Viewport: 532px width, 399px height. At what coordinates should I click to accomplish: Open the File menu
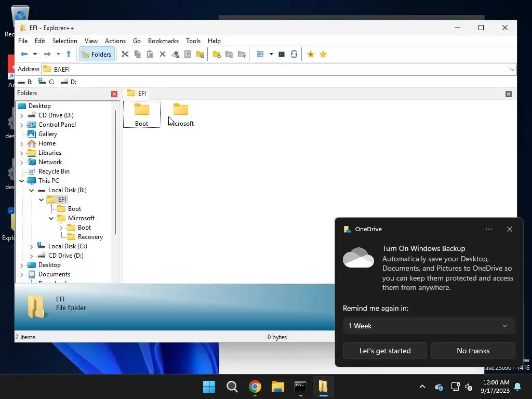pyautogui.click(x=23, y=41)
